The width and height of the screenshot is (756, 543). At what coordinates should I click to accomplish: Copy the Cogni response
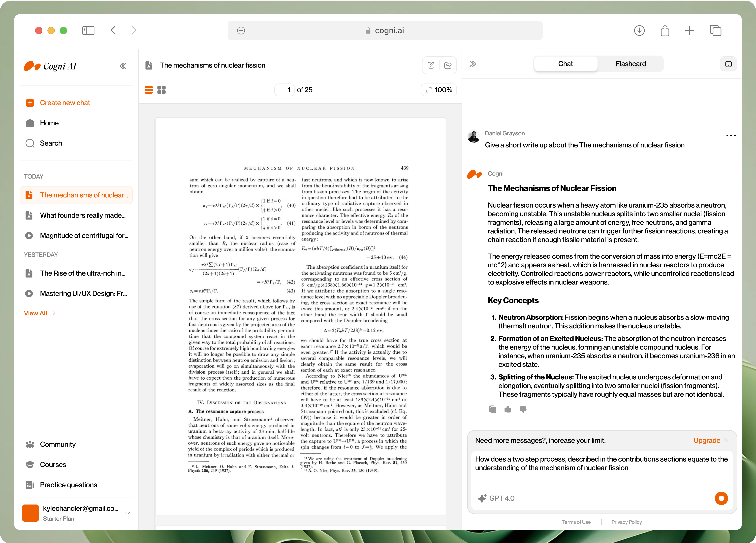(492, 410)
